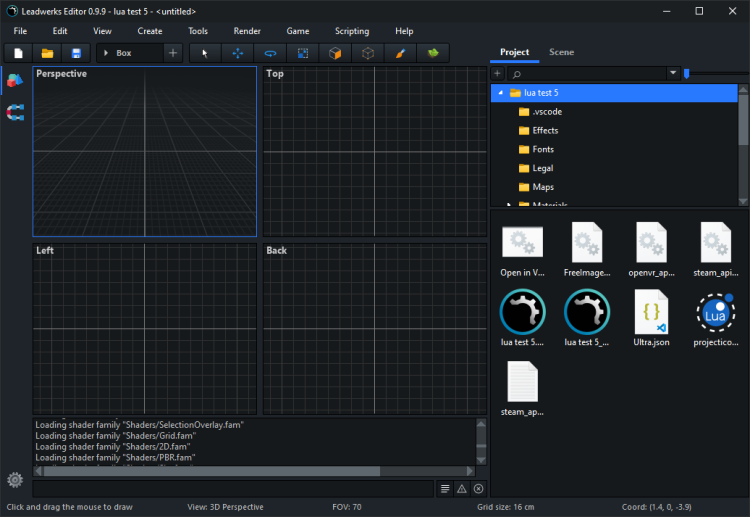The height and width of the screenshot is (517, 750).
Task: Click the orange solid cube icon
Action: 336,53
